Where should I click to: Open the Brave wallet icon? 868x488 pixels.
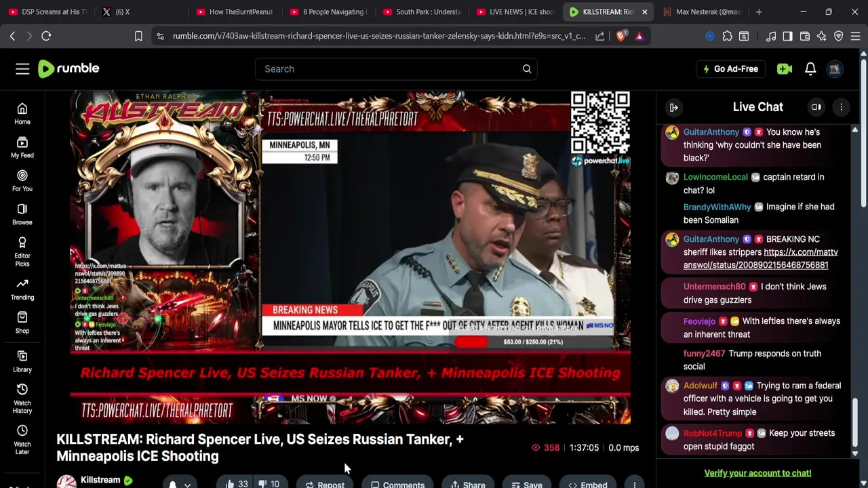805,36
